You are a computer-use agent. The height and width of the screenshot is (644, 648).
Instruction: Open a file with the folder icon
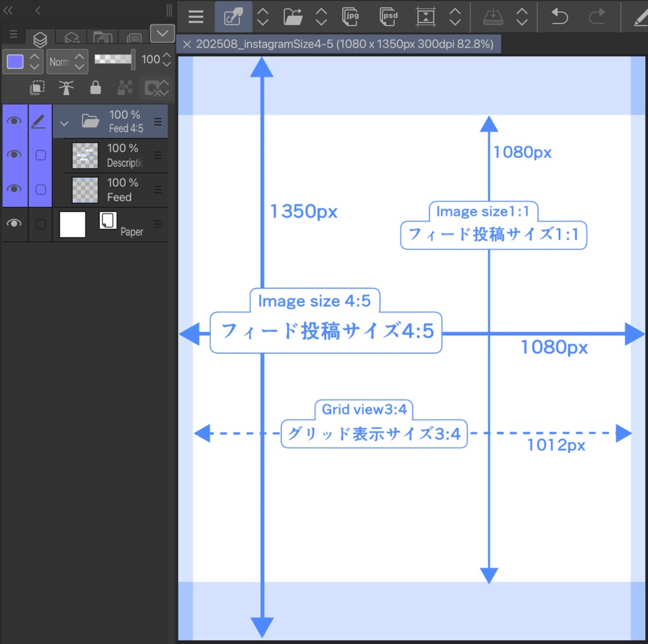point(292,17)
